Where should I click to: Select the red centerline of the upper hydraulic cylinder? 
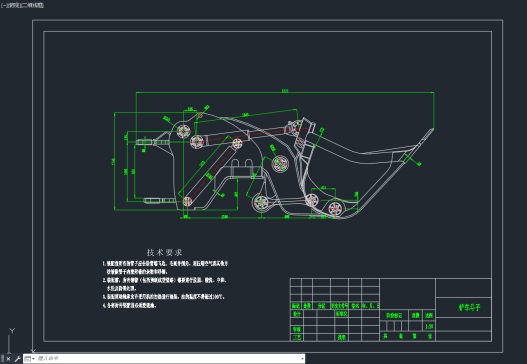[x=247, y=134]
